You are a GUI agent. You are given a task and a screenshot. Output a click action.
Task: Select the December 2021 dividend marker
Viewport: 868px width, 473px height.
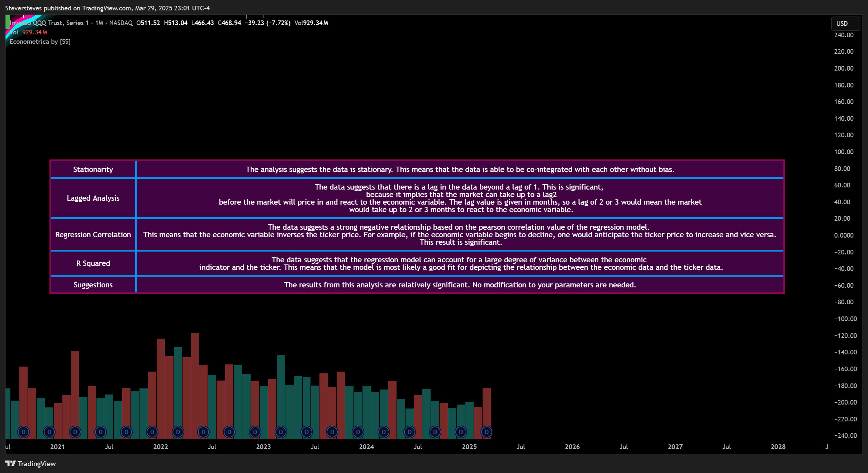(x=152, y=432)
